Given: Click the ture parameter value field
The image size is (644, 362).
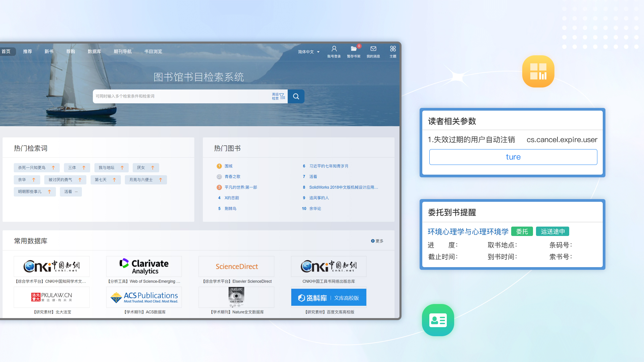Looking at the screenshot, I should 513,157.
